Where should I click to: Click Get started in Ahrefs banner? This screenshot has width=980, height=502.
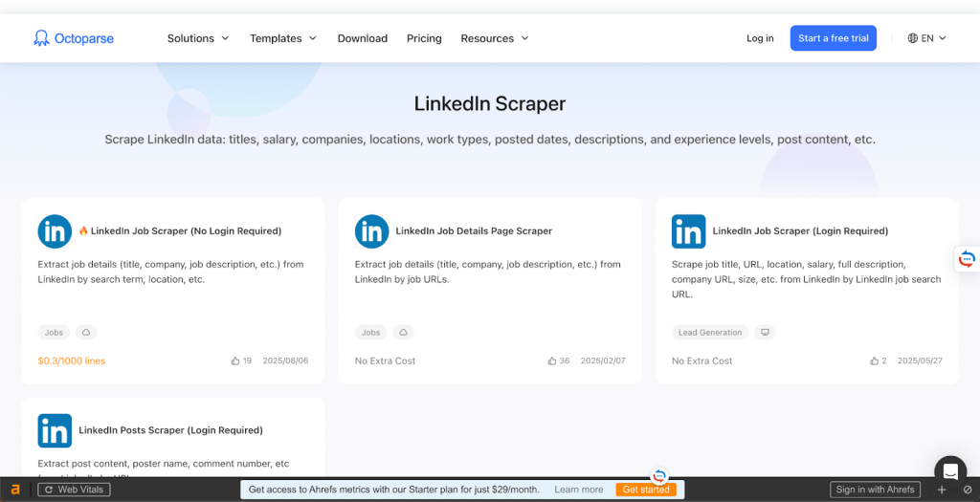coord(646,490)
